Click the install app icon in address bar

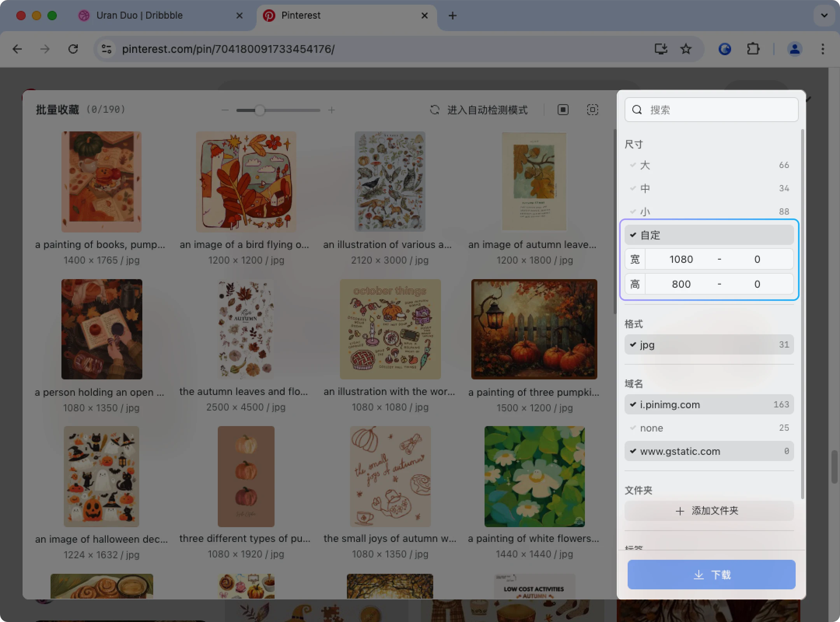pos(661,49)
